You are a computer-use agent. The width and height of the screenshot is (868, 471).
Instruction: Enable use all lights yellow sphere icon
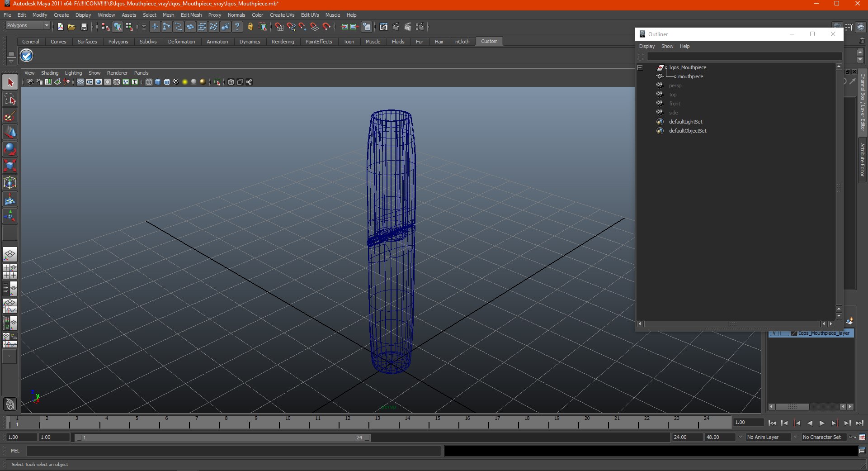[185, 82]
